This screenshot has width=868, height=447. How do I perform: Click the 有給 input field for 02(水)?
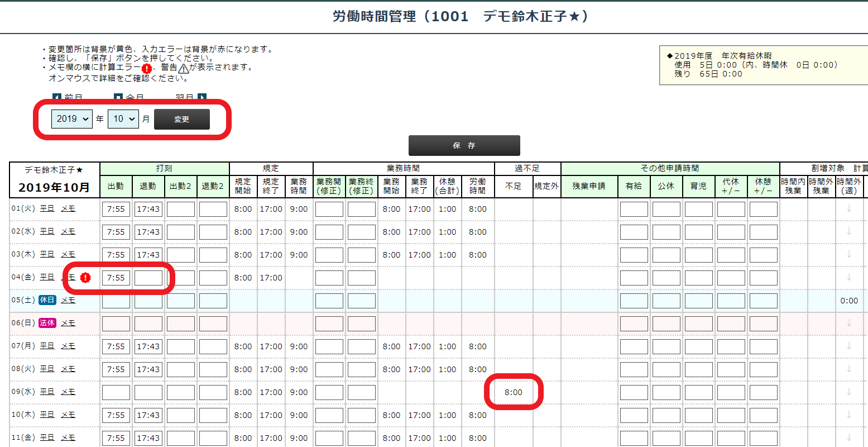[x=634, y=232]
